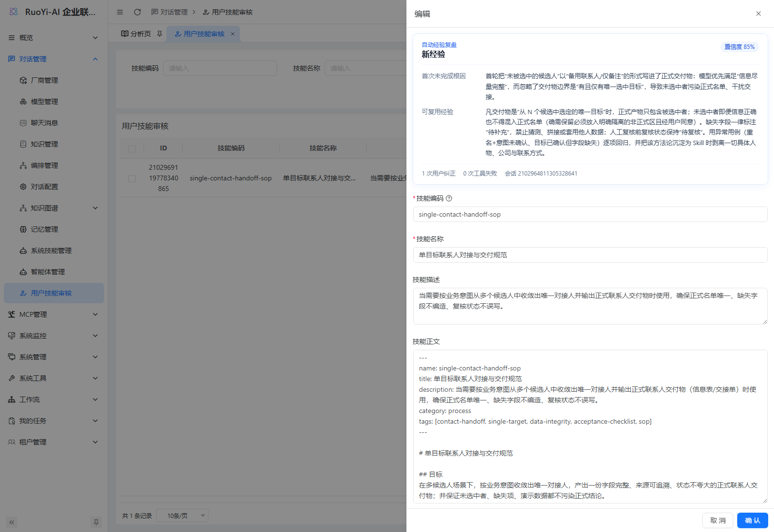Collapse the 对话管理 menu
The width and height of the screenshot is (774, 532).
54,59
